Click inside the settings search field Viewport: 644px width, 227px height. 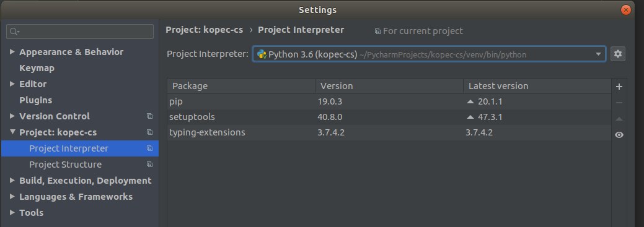pos(80,32)
